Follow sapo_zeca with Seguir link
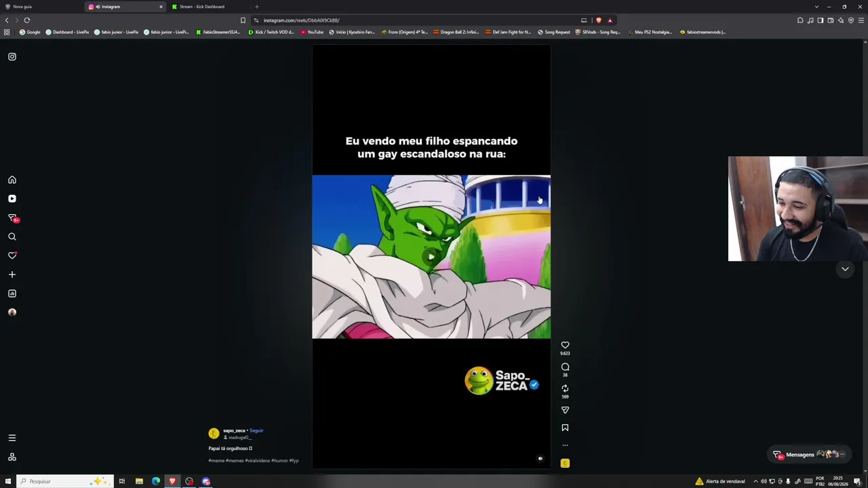The height and width of the screenshot is (488, 868). (256, 430)
